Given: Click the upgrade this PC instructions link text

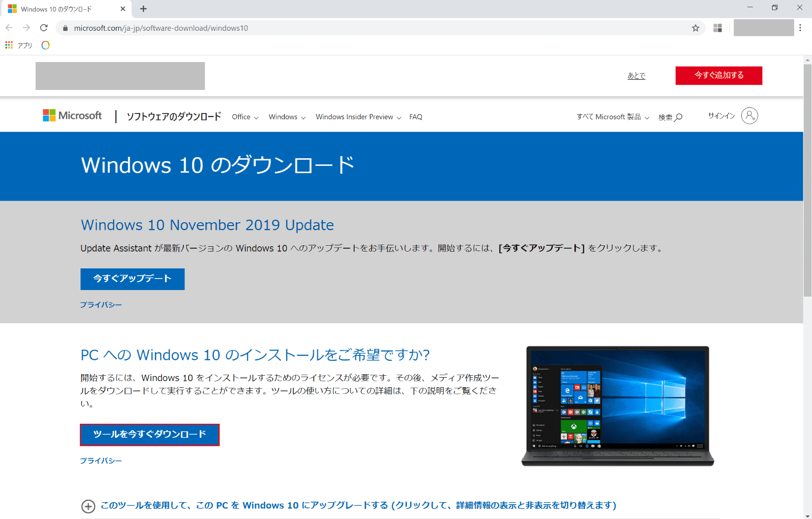Looking at the screenshot, I should (x=358, y=505).
